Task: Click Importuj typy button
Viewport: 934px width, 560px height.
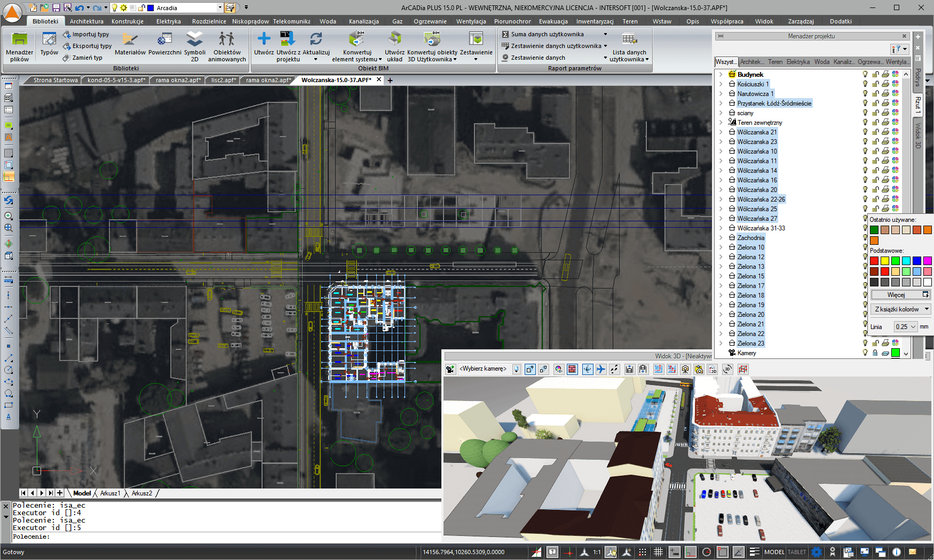Action: tap(85, 34)
